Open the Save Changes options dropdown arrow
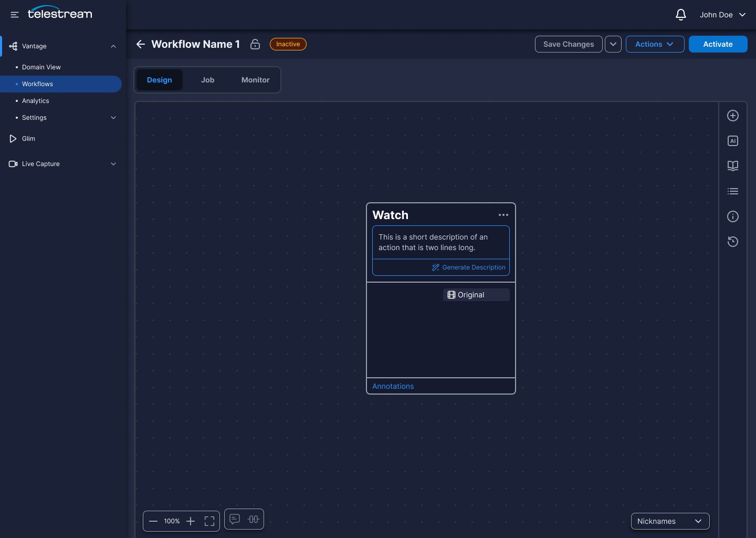The height and width of the screenshot is (538, 756). tap(613, 44)
